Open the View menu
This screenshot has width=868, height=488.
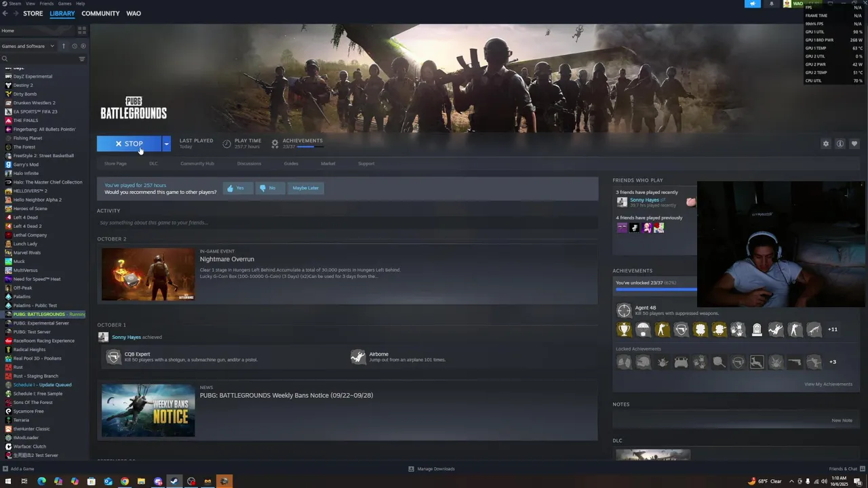(x=31, y=3)
